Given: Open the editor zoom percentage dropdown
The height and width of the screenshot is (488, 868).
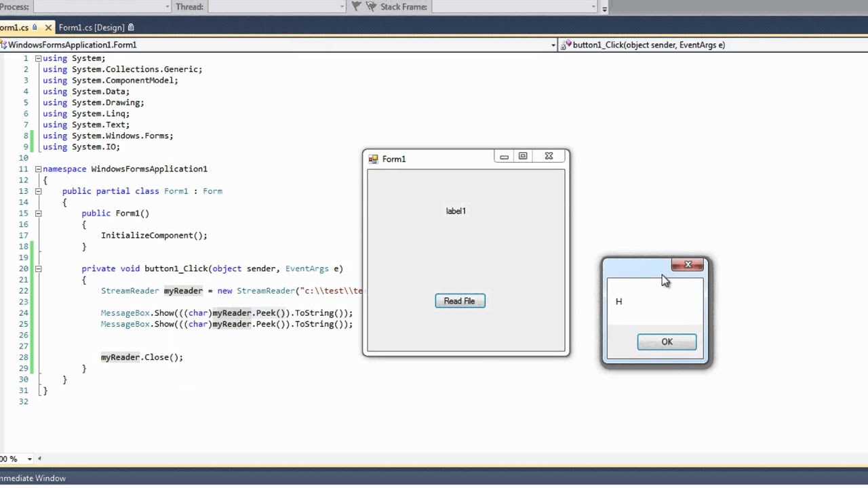Looking at the screenshot, I should click(28, 459).
